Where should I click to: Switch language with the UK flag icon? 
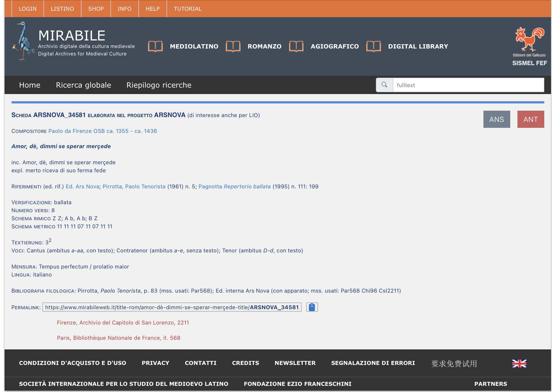[519, 363]
